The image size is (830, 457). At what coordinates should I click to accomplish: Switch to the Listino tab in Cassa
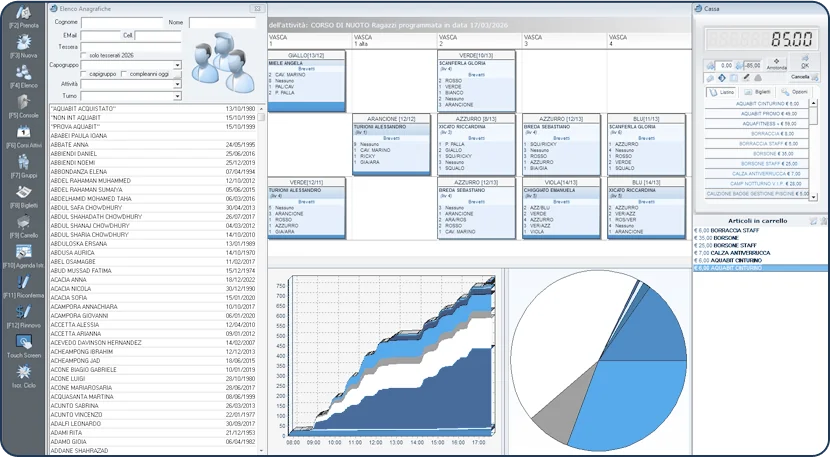click(x=723, y=92)
